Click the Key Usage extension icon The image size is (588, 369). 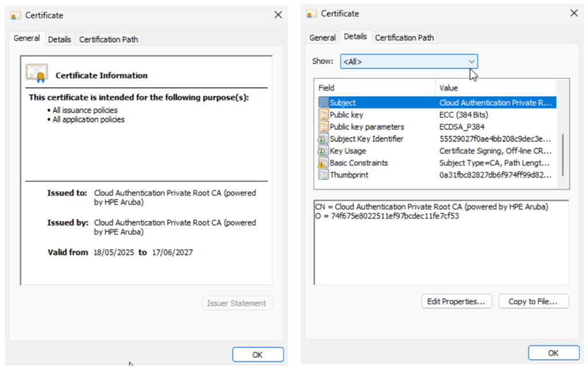tap(323, 151)
